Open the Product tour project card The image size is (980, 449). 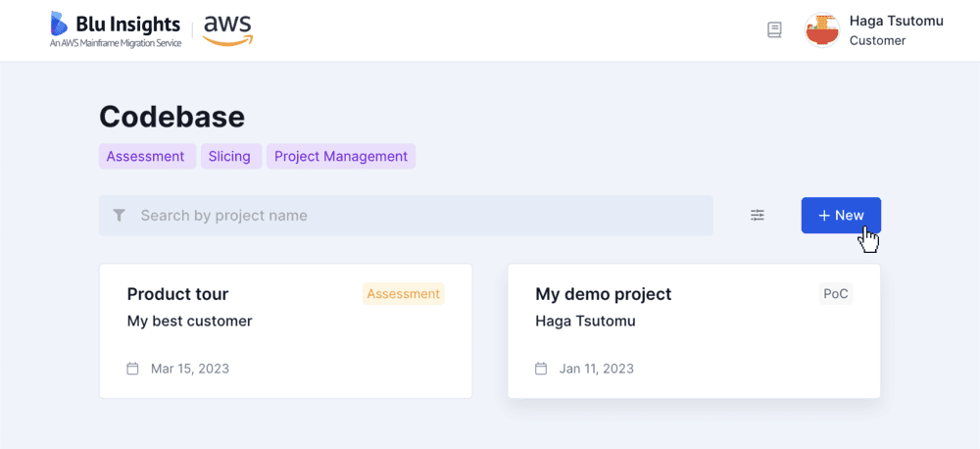285,330
